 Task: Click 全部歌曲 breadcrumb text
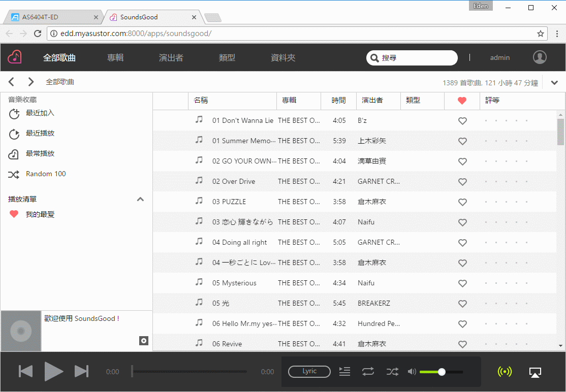(60, 82)
